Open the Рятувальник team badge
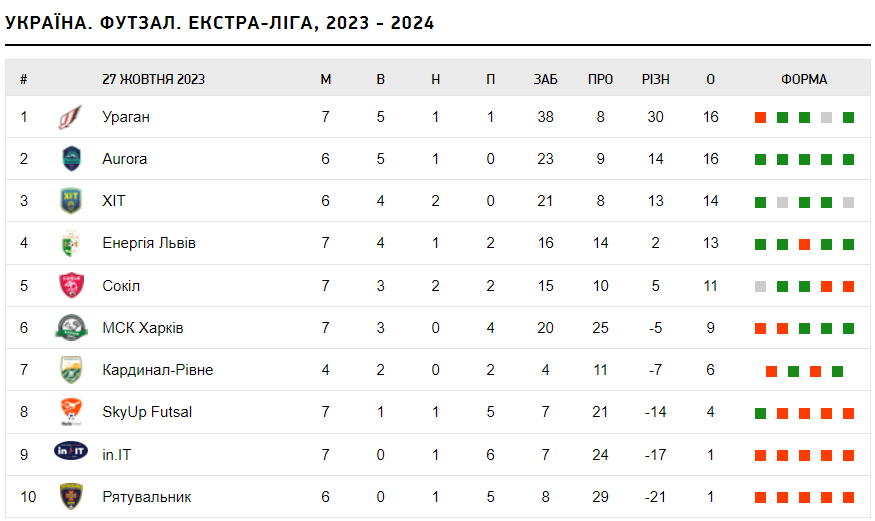 pos(71,496)
